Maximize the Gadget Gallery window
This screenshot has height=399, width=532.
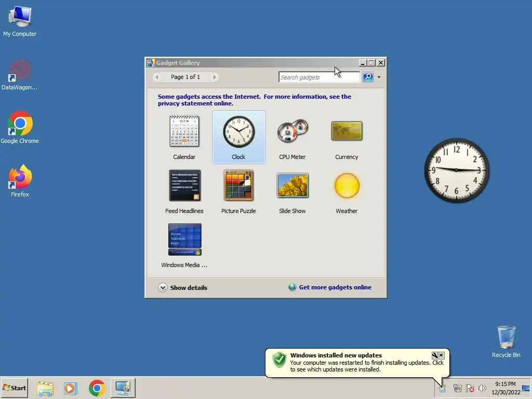(371, 63)
